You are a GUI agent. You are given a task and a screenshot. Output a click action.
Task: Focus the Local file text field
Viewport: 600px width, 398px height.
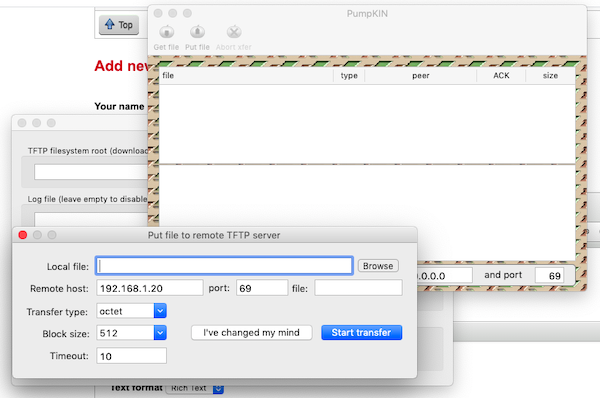(x=224, y=266)
